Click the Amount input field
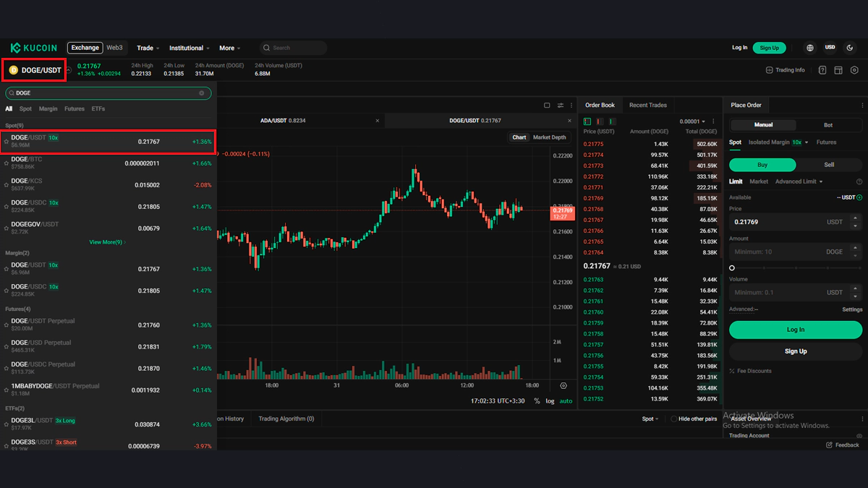 [x=796, y=252]
